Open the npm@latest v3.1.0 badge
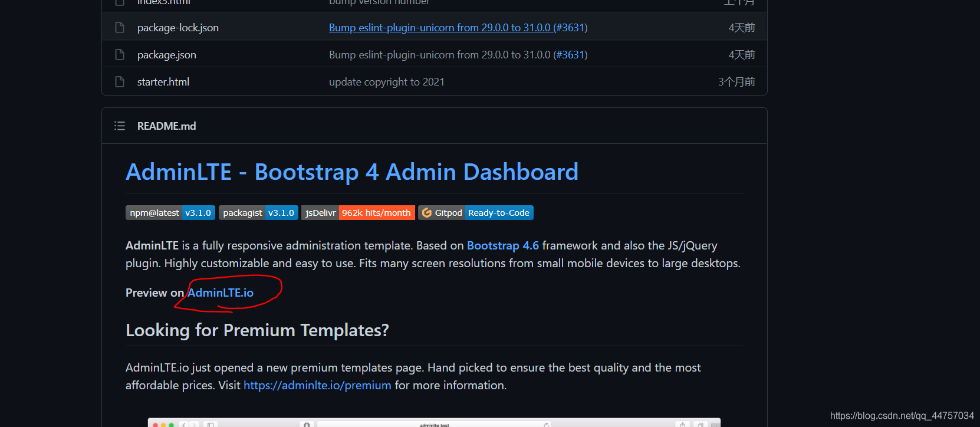This screenshot has width=980, height=427. click(170, 213)
